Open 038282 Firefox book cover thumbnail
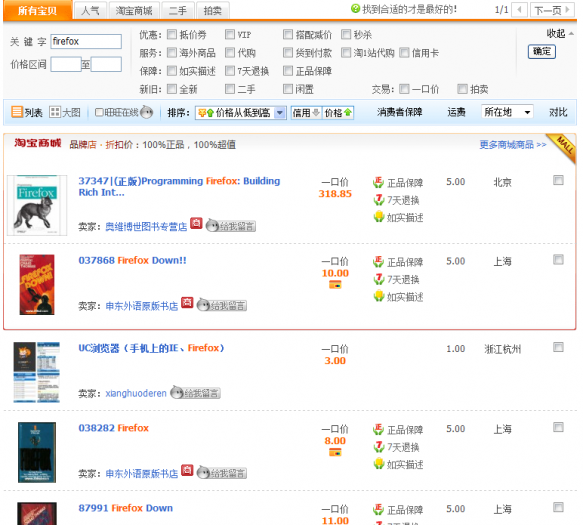The height and width of the screenshot is (525, 583). (x=37, y=452)
